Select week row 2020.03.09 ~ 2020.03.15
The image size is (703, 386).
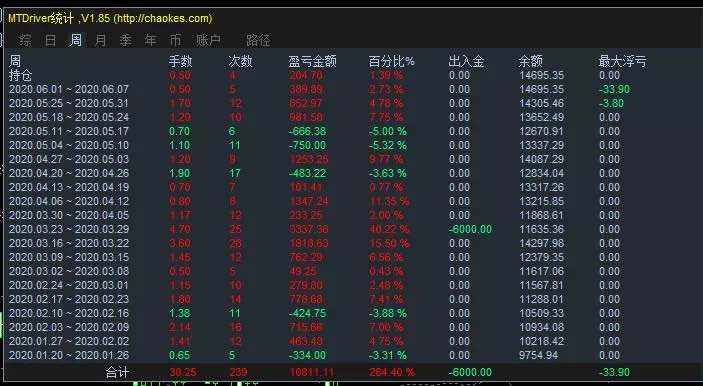69,257
